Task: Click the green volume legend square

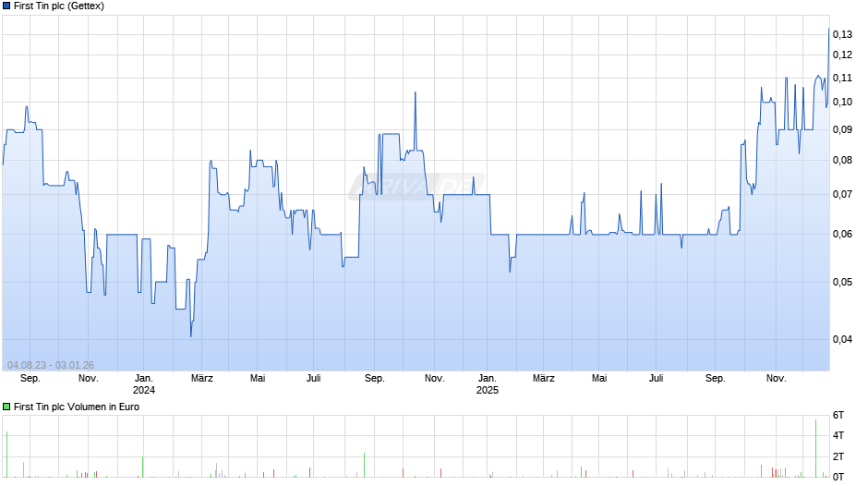Action: click(6, 407)
